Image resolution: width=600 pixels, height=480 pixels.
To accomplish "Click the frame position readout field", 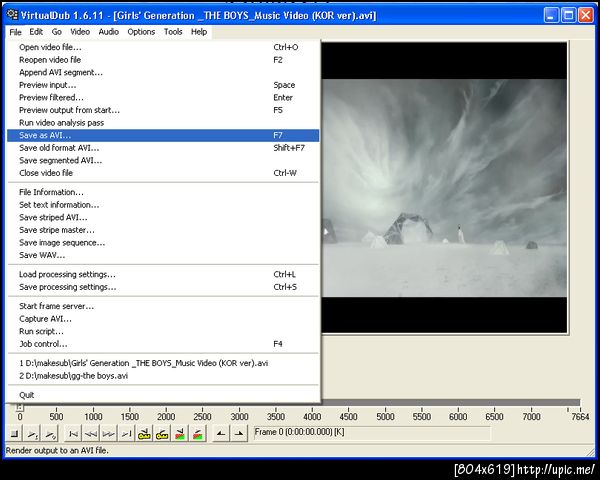I will [372, 433].
